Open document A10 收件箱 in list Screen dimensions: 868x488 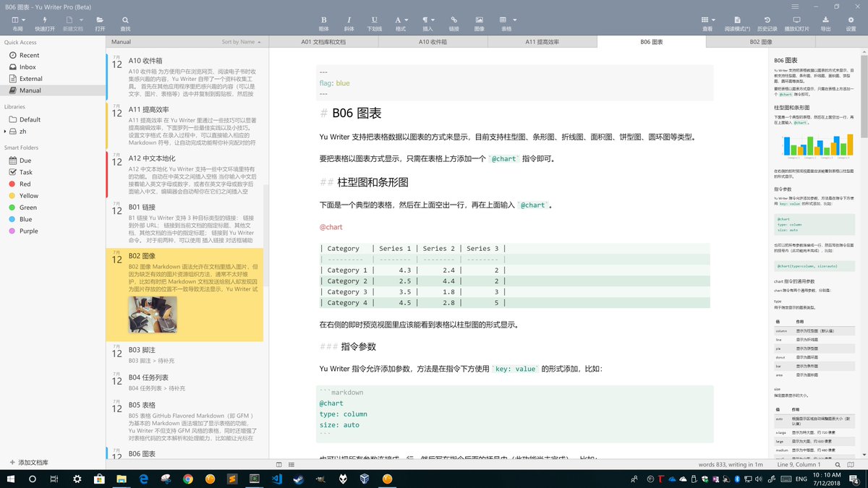click(184, 76)
